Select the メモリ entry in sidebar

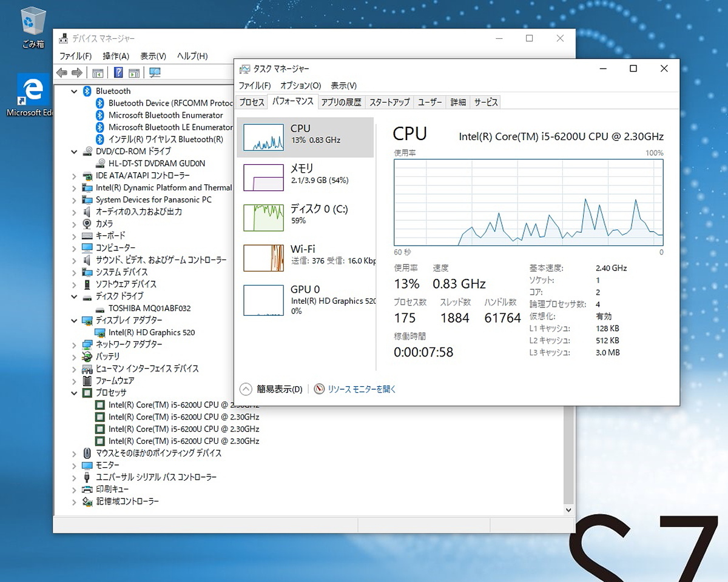(305, 178)
